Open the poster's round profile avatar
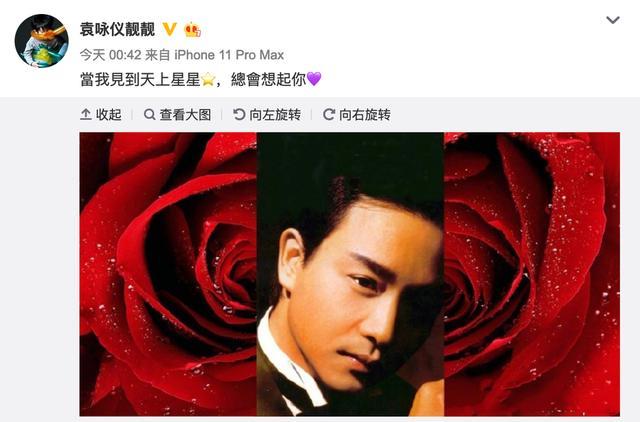The height and width of the screenshot is (422, 640). click(42, 41)
